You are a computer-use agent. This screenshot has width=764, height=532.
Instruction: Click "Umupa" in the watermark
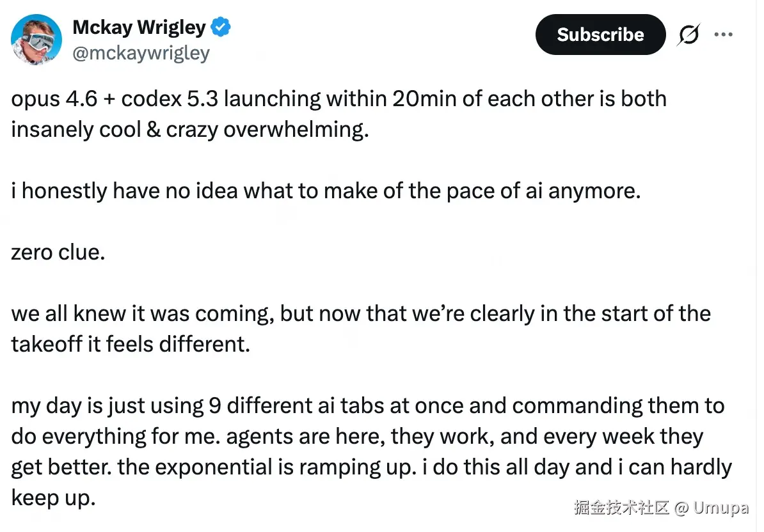pos(721,508)
